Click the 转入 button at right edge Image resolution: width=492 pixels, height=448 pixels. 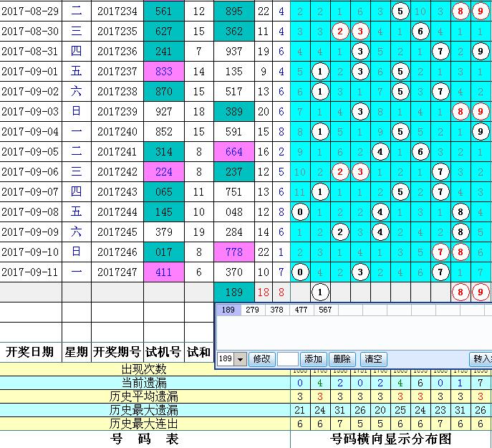coord(481,359)
